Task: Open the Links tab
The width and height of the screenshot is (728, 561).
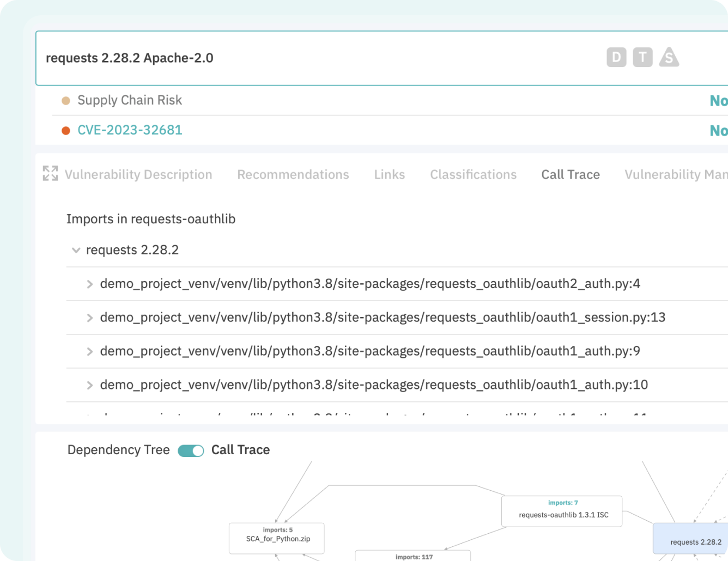Action: (390, 174)
